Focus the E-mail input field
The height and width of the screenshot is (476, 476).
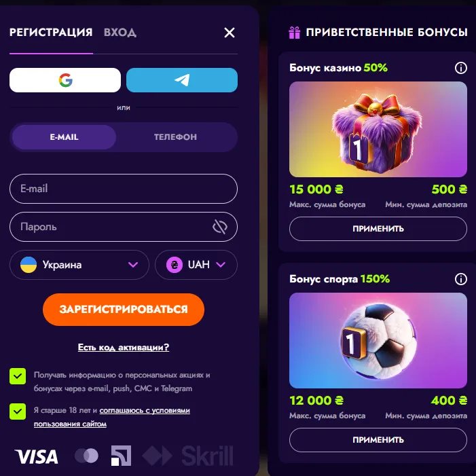(124, 189)
